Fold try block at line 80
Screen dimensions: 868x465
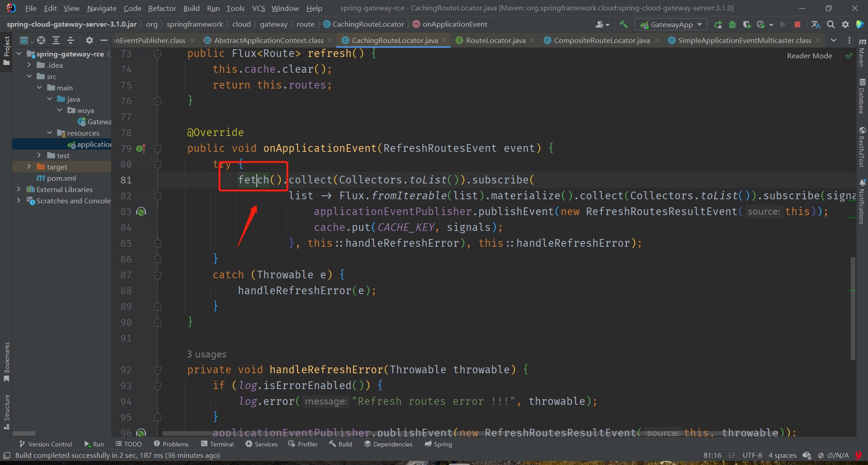157,164
